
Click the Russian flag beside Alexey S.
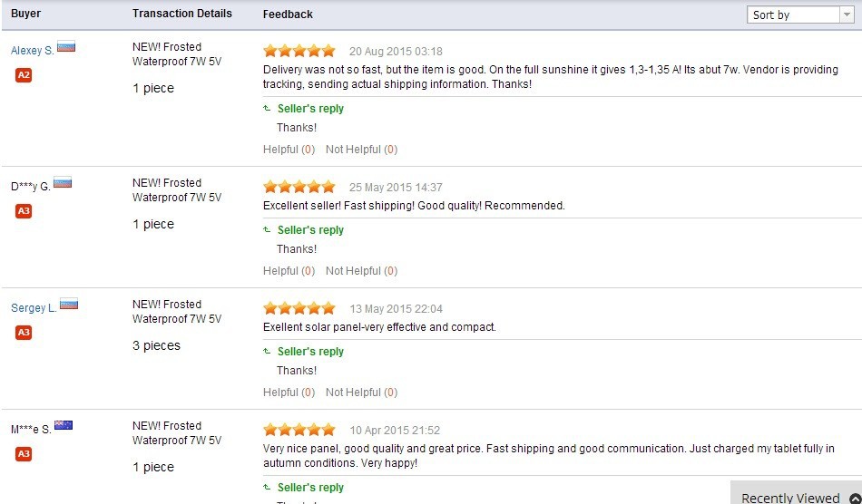[66, 47]
